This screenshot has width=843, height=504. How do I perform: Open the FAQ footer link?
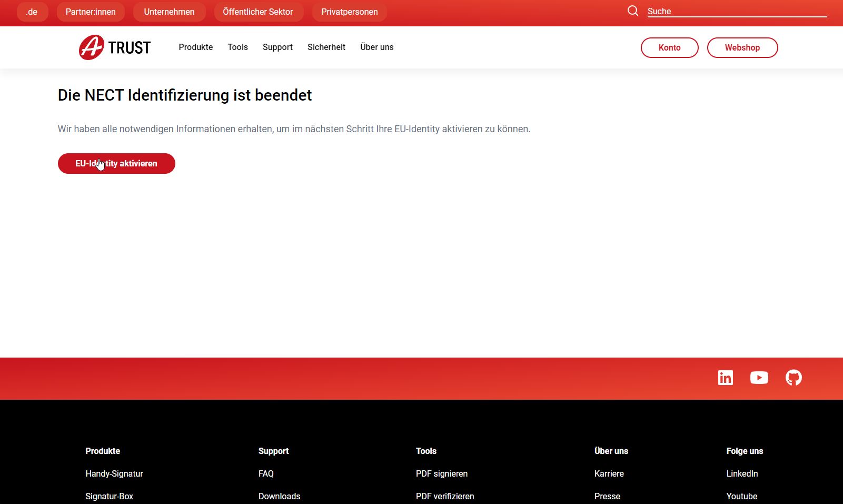pyautogui.click(x=266, y=473)
